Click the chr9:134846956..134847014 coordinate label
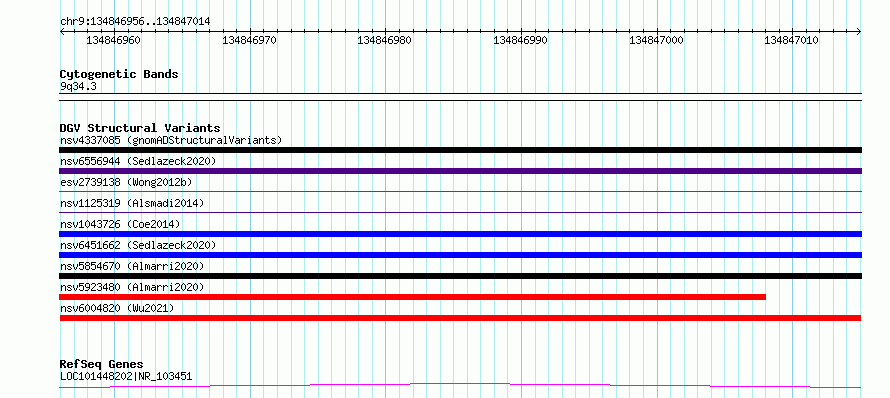This screenshot has width=890, height=398. (135, 21)
